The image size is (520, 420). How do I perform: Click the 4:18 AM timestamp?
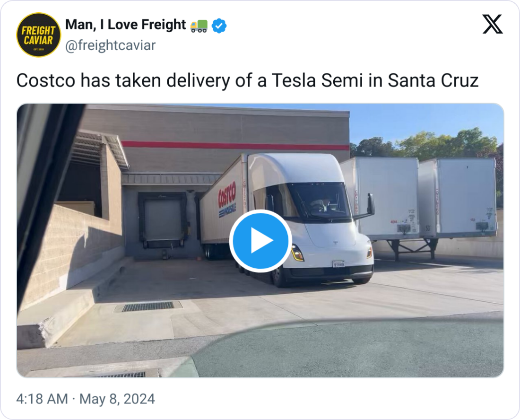[42, 399]
